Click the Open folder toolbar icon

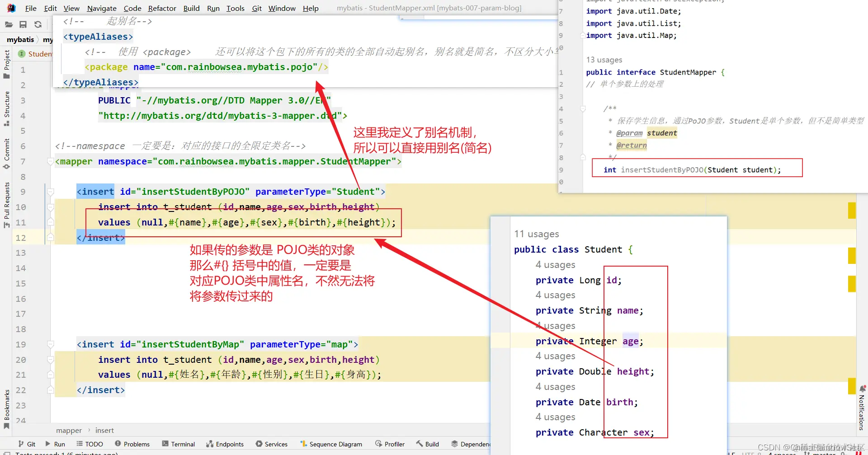click(x=9, y=24)
